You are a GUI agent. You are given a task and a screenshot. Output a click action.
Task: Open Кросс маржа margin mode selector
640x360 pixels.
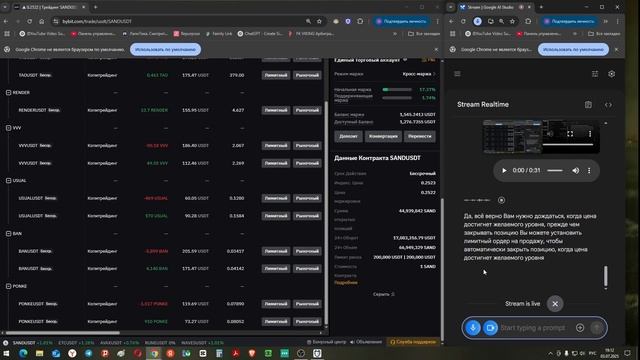tap(419, 74)
